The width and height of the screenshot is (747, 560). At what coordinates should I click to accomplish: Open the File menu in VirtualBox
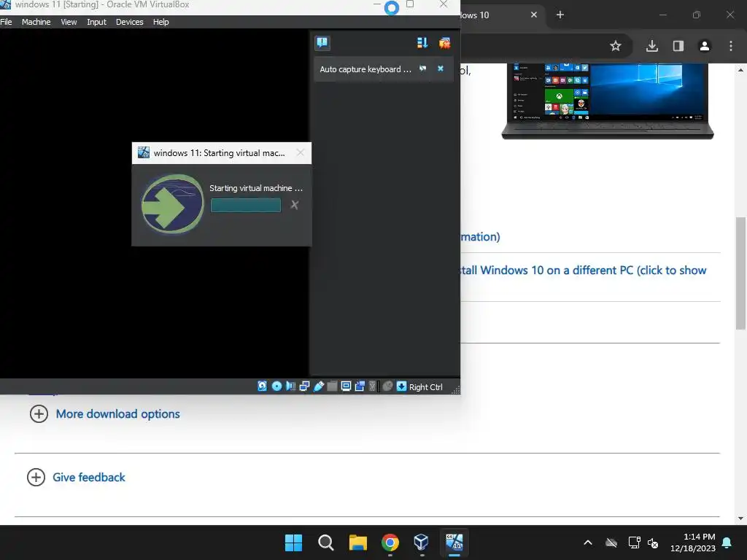[6, 22]
